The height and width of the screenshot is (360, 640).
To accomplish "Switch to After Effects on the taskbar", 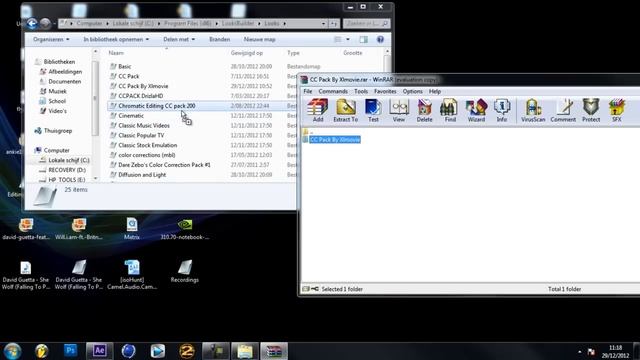I will tap(99, 351).
